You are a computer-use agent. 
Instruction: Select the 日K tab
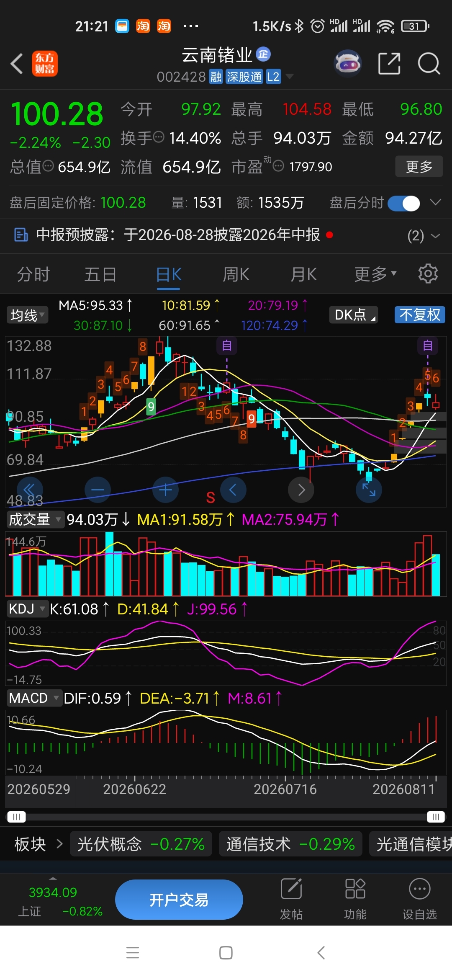coord(169,274)
